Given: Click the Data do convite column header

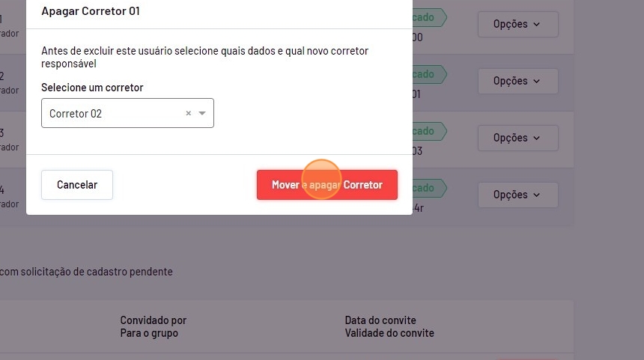Looking at the screenshot, I should tap(380, 320).
